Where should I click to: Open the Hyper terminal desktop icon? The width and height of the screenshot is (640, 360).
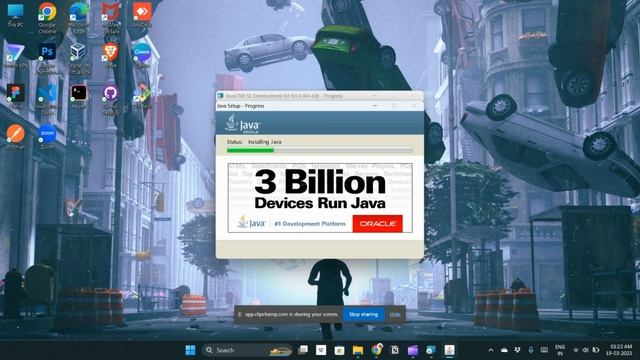(79, 96)
